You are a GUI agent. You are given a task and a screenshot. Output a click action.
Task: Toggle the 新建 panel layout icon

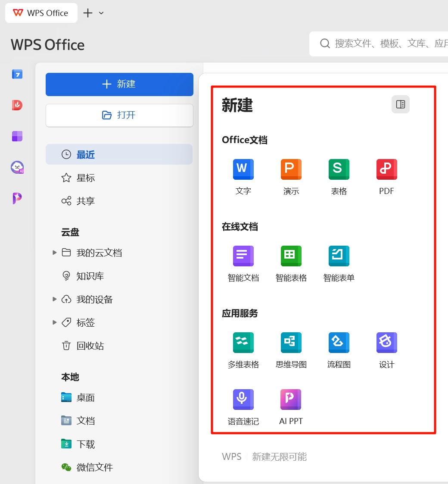pyautogui.click(x=401, y=104)
